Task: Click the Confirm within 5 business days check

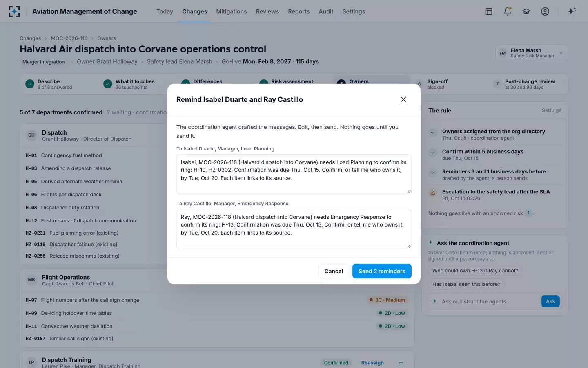Action: (433, 153)
